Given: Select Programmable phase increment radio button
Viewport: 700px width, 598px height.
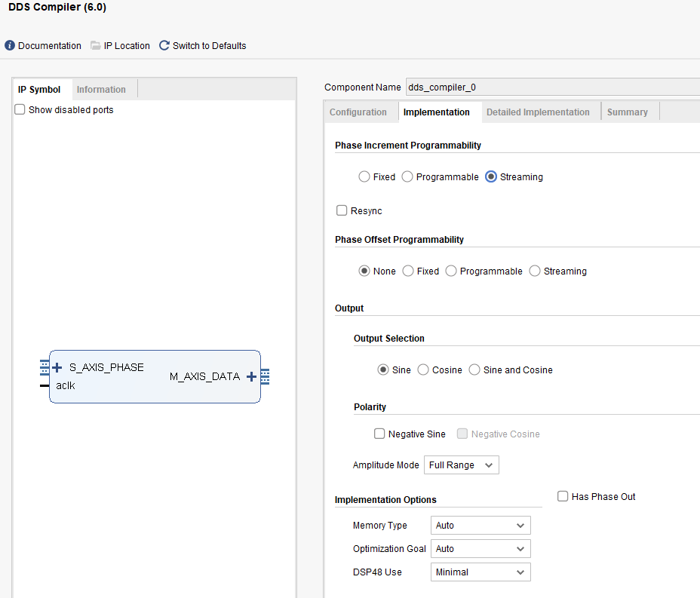Looking at the screenshot, I should [407, 177].
